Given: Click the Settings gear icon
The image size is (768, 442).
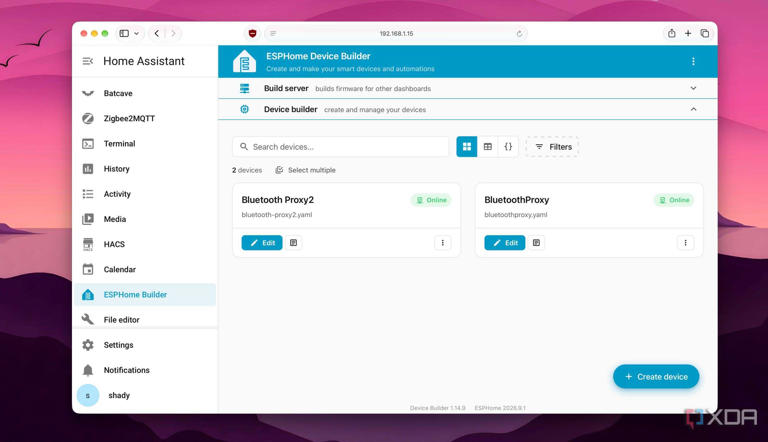Looking at the screenshot, I should (88, 345).
